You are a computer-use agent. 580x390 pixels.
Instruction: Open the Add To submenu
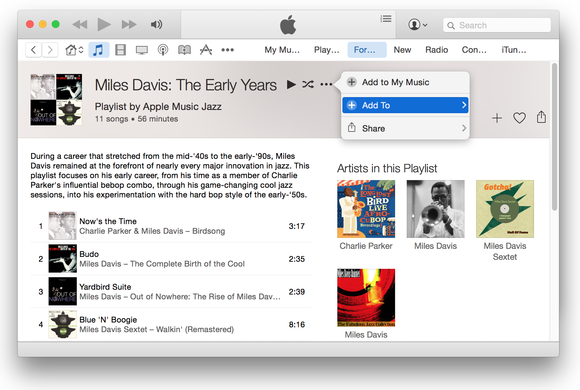405,105
